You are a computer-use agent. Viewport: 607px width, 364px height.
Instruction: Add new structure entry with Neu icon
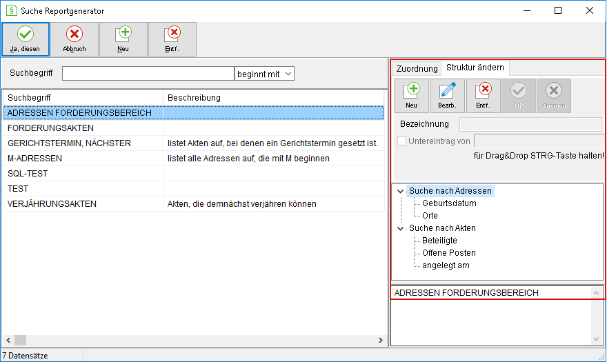pos(412,96)
